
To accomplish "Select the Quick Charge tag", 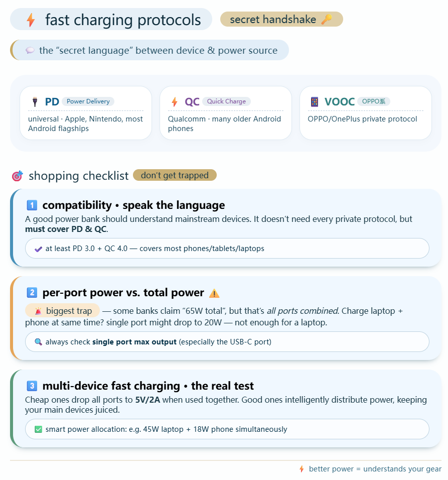I will [226, 101].
